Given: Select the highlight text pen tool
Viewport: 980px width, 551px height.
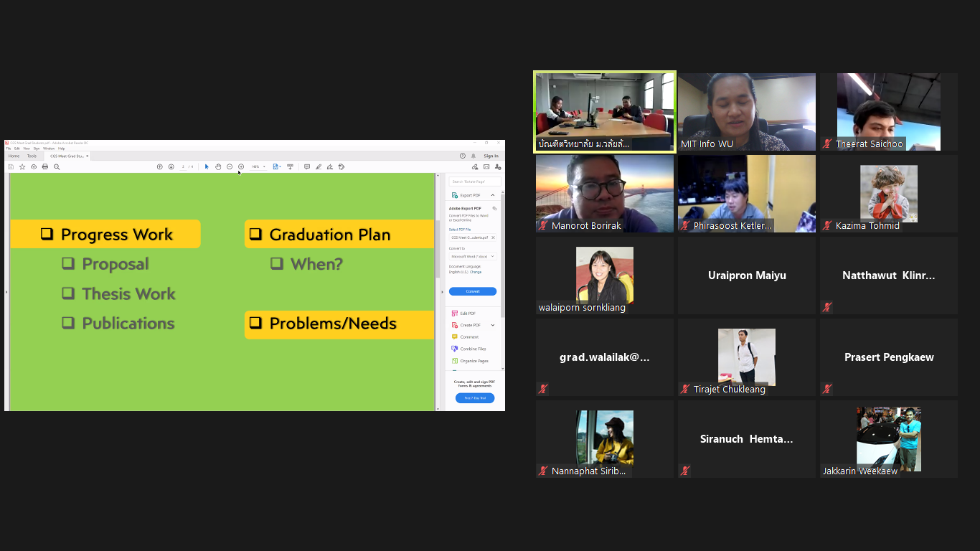Looking at the screenshot, I should (x=319, y=166).
